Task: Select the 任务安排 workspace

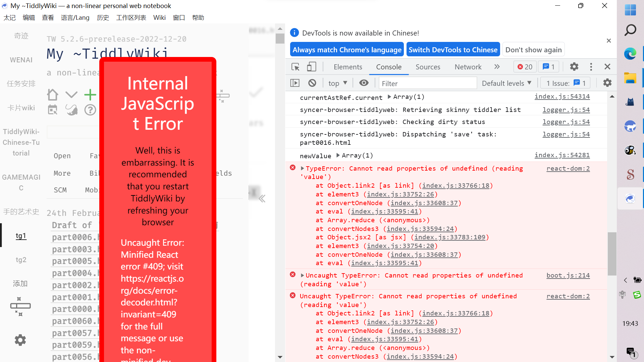Action: (21, 83)
